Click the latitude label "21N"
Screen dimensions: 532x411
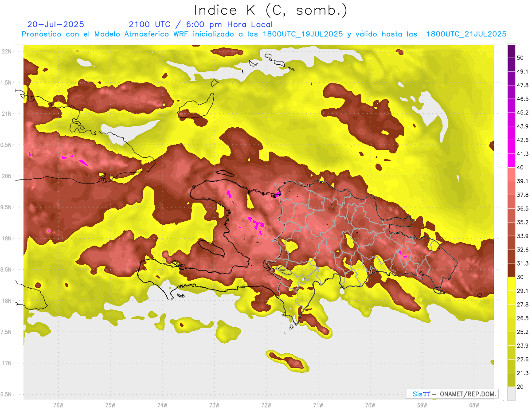7,114
